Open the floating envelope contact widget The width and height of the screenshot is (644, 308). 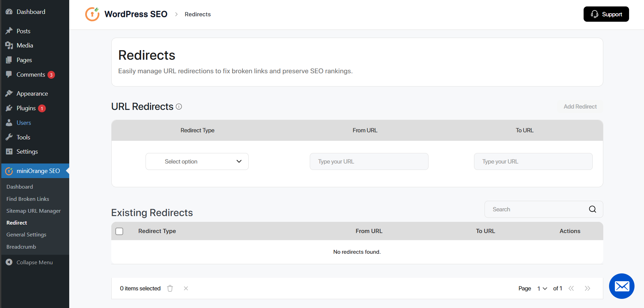point(622,286)
